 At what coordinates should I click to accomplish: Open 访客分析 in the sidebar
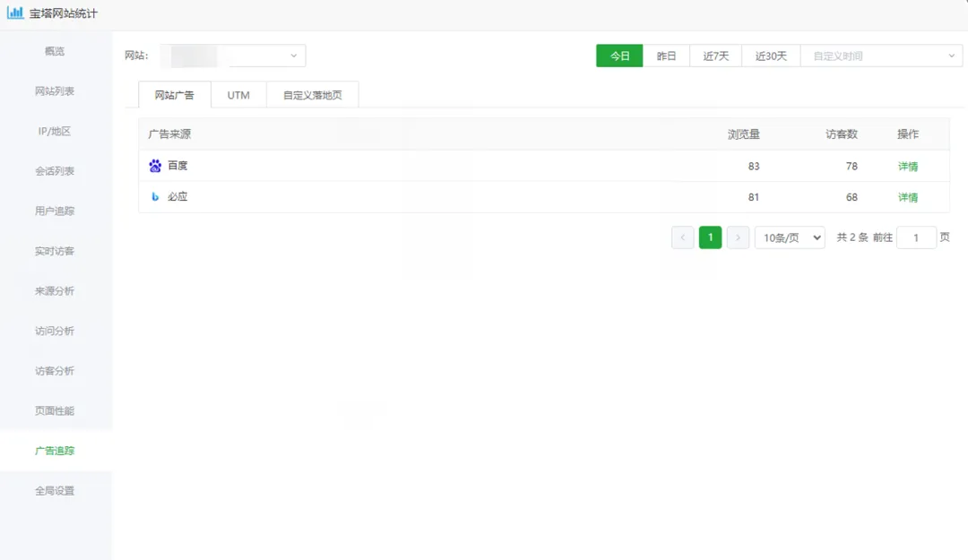pyautogui.click(x=55, y=371)
